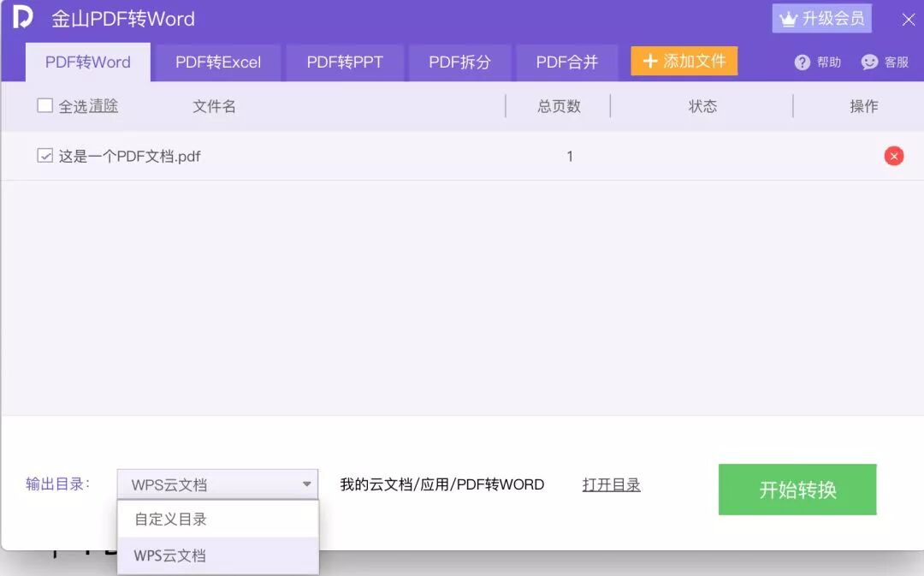Click 清除 to clear the file list

104,105
